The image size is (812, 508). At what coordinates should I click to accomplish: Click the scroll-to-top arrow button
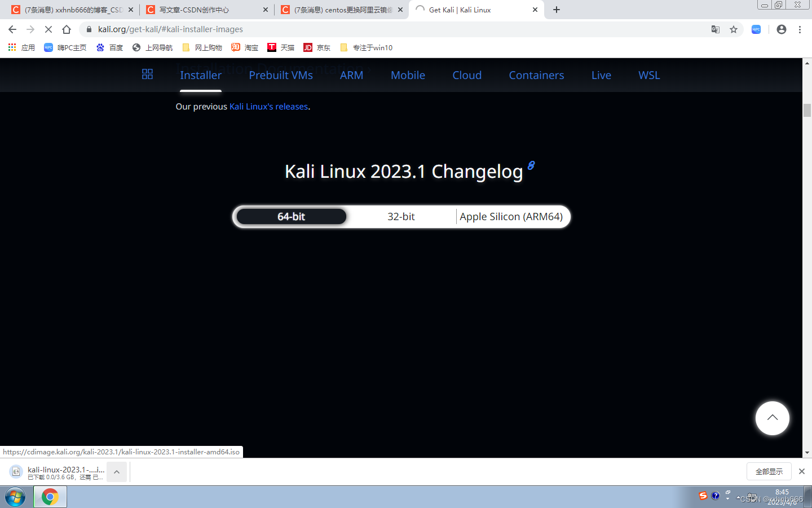772,418
